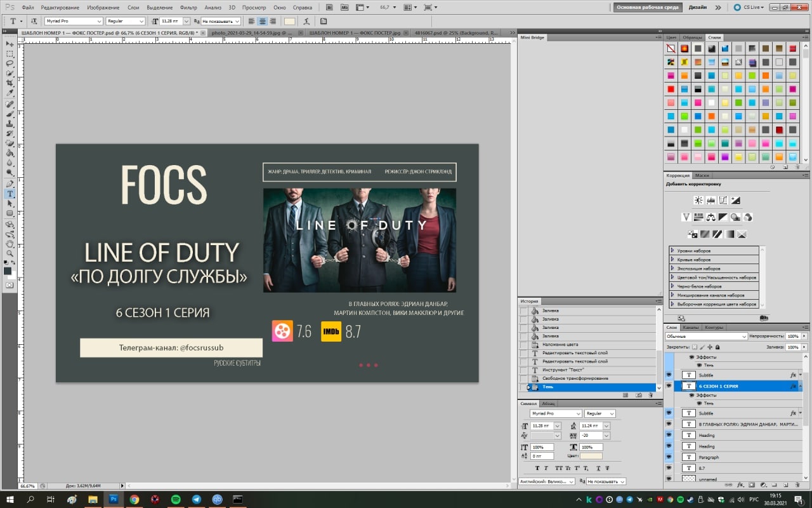Open the Warp Text dialog
812x508 pixels.
pyautogui.click(x=306, y=21)
